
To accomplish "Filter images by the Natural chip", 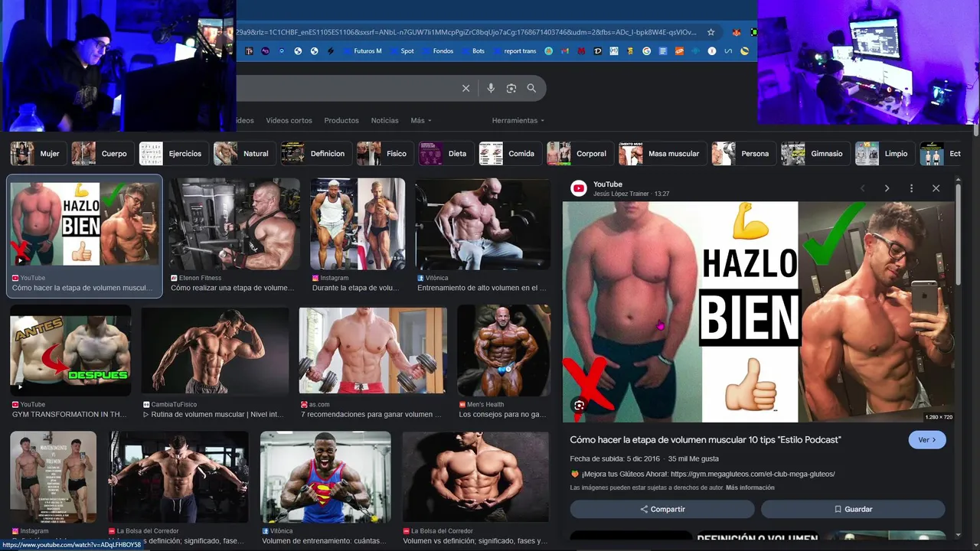I will [244, 153].
